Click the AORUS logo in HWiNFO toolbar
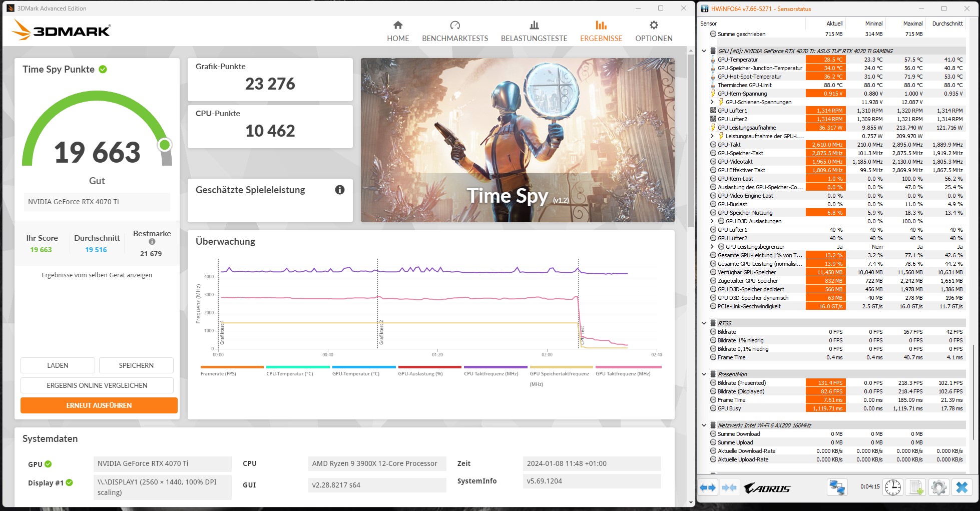Viewport: 980px width, 511px height. click(x=767, y=488)
